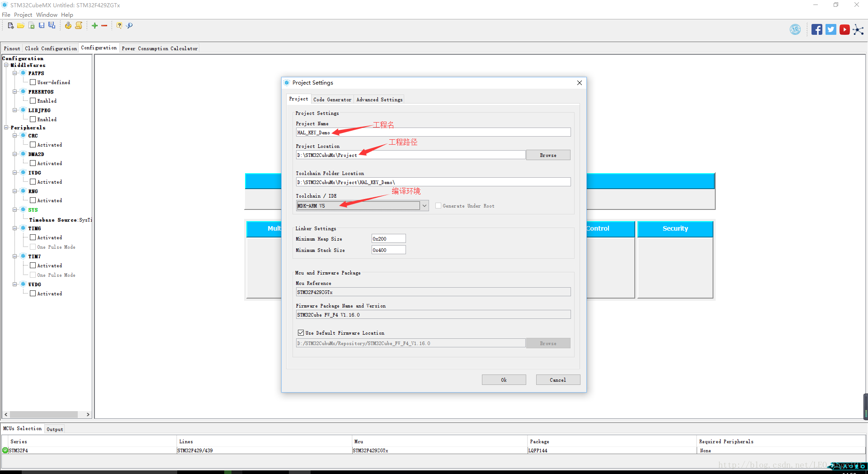This screenshot has width=868, height=474.
Task: Click the gear icon beside SYS
Action: pos(23,209)
